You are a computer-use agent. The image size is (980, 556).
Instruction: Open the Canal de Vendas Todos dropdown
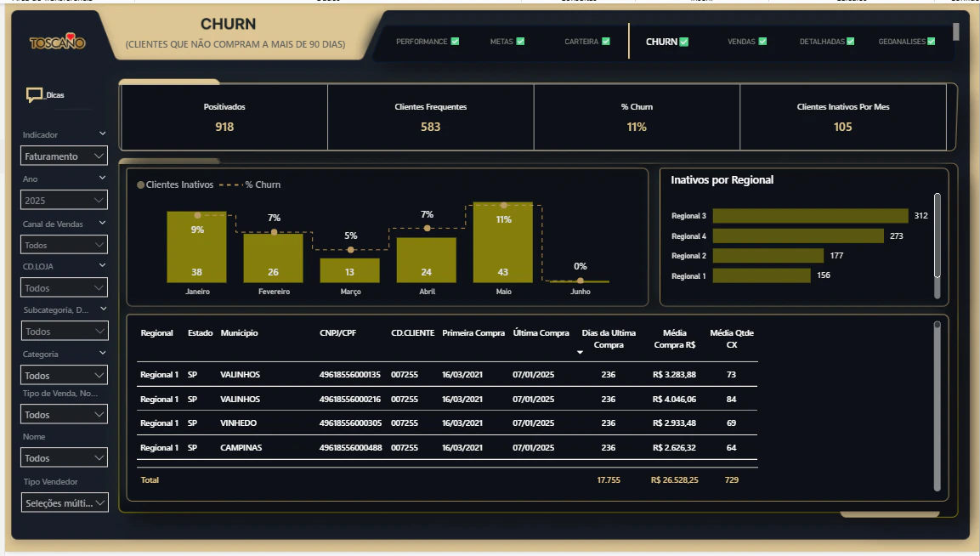(x=64, y=245)
